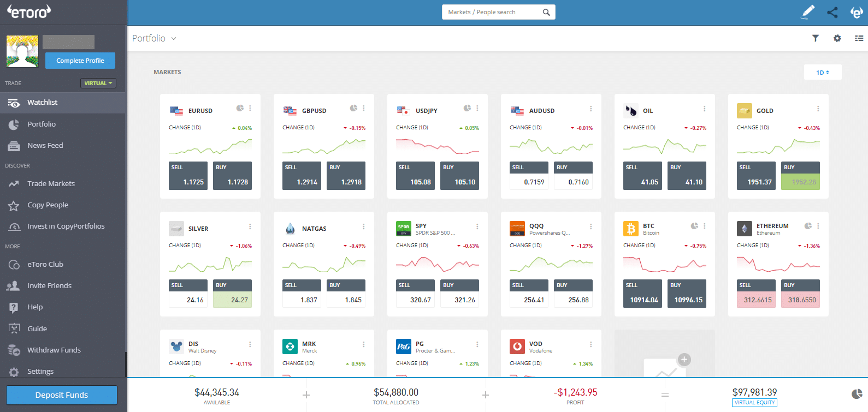Click the Markets / People search field

499,12
